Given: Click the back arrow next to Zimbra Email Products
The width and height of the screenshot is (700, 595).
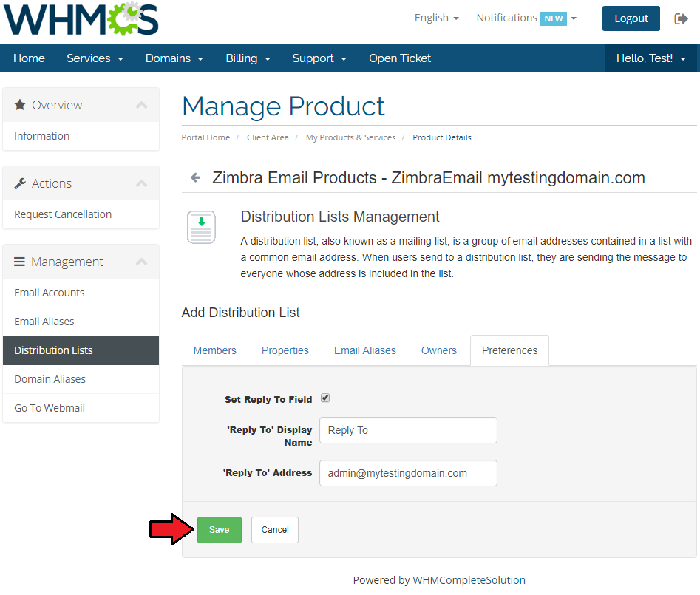Looking at the screenshot, I should click(x=195, y=177).
